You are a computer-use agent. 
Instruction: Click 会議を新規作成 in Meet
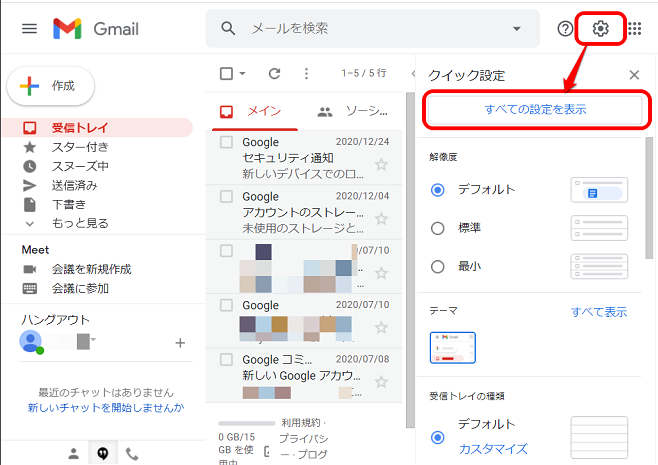point(91,269)
